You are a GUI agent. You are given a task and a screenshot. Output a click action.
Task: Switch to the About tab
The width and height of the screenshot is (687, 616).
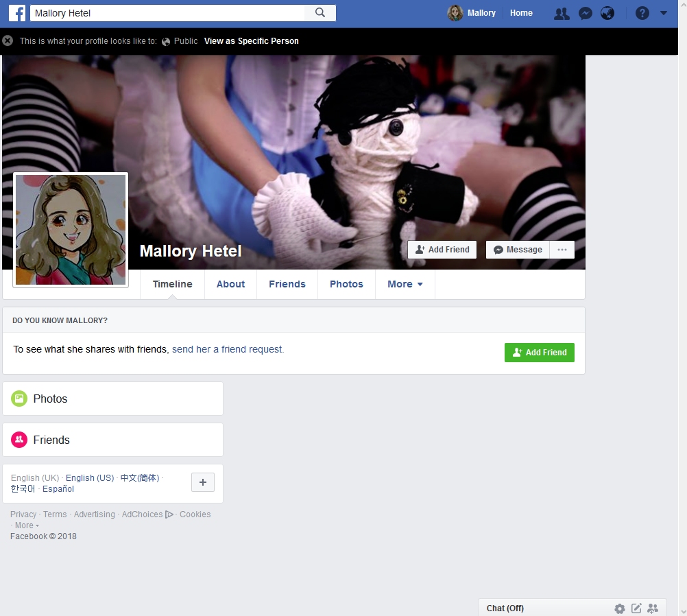[230, 284]
